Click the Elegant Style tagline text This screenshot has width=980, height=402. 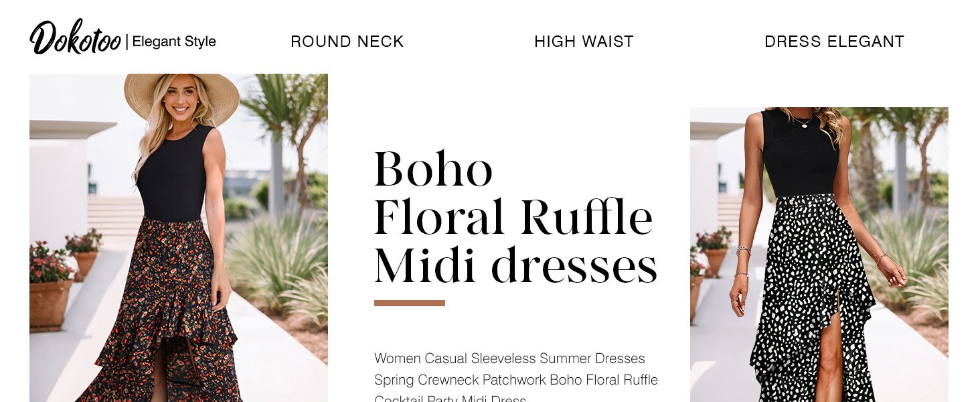[x=174, y=42]
